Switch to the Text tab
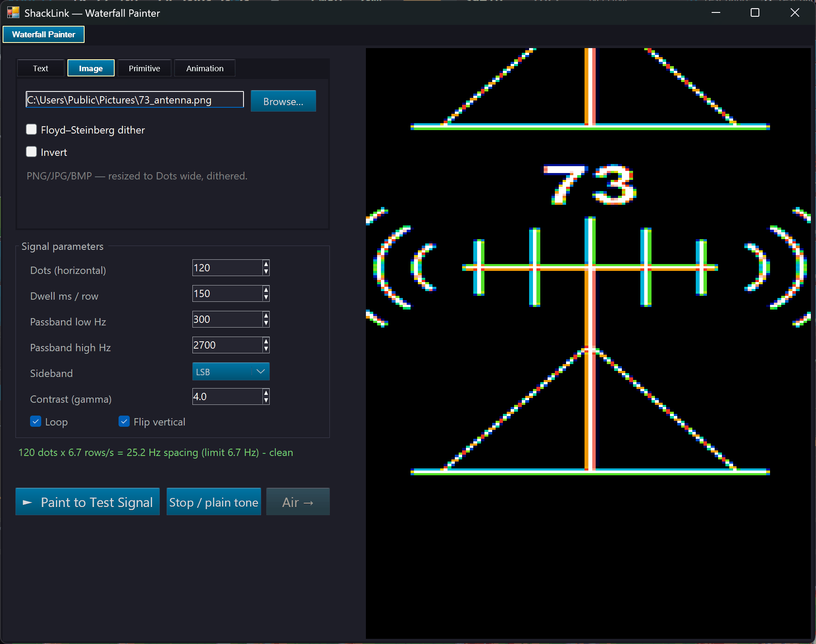The image size is (816, 644). [41, 68]
